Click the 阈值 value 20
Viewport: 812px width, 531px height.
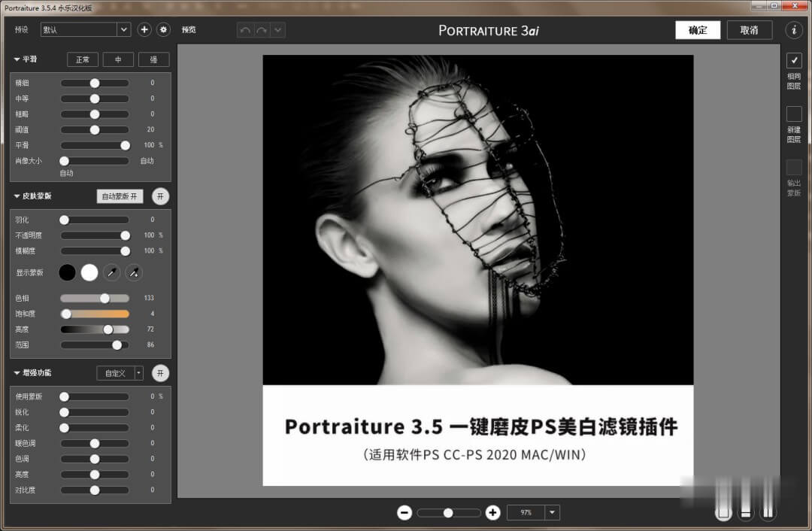point(150,129)
